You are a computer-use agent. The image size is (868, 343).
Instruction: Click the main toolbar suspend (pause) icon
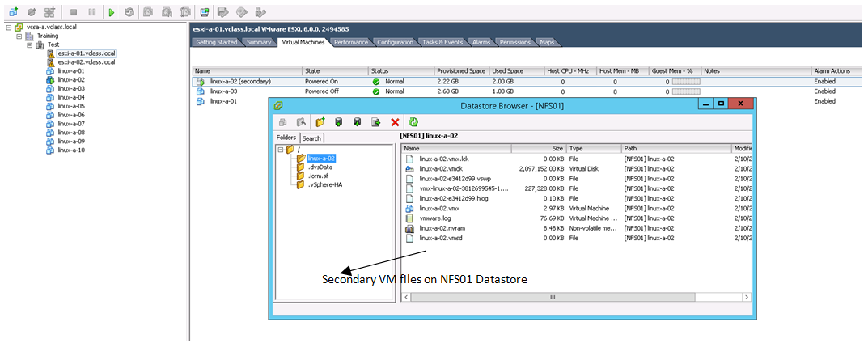pos(92,11)
